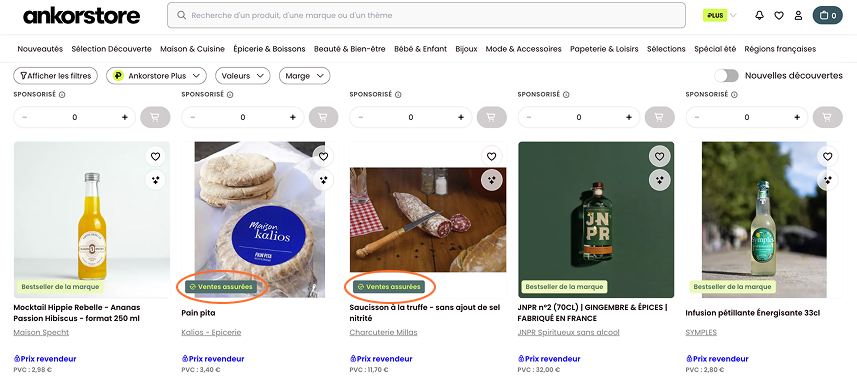The width and height of the screenshot is (857, 379).
Task: Expand the Marge filter dropdown
Action: click(x=304, y=76)
